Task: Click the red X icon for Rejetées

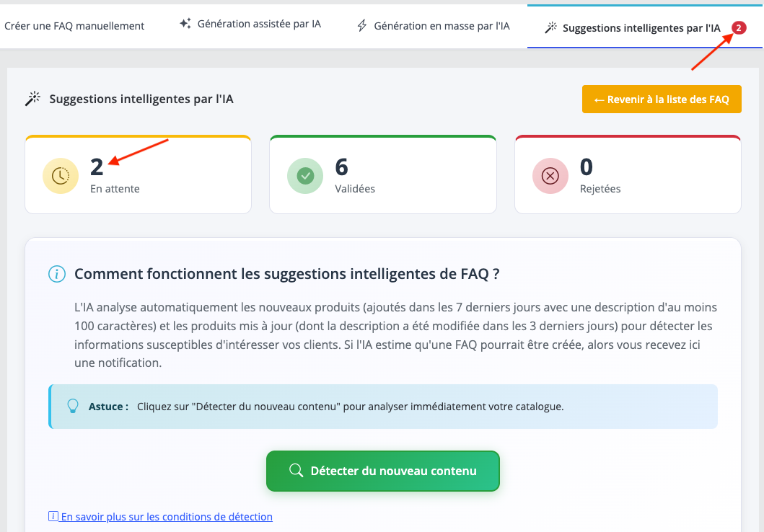Action: 550,177
